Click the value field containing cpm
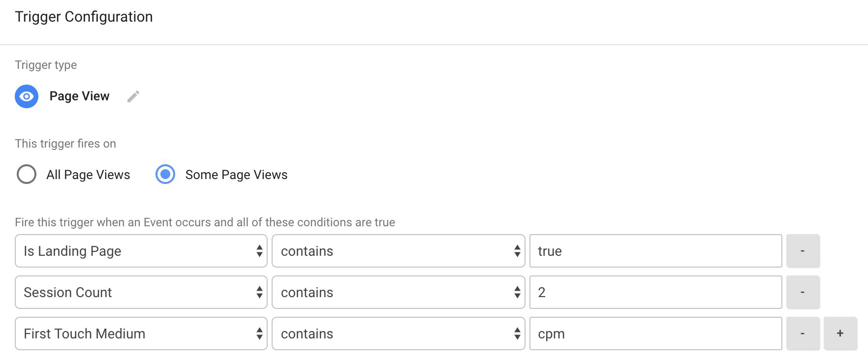Image resolution: width=868 pixels, height=363 pixels. pyautogui.click(x=656, y=333)
